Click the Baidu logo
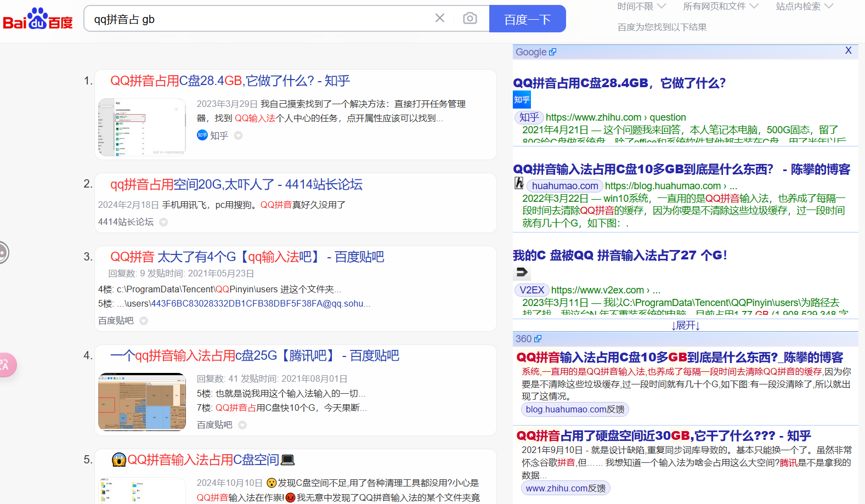This screenshot has width=865, height=504. pos(37,19)
